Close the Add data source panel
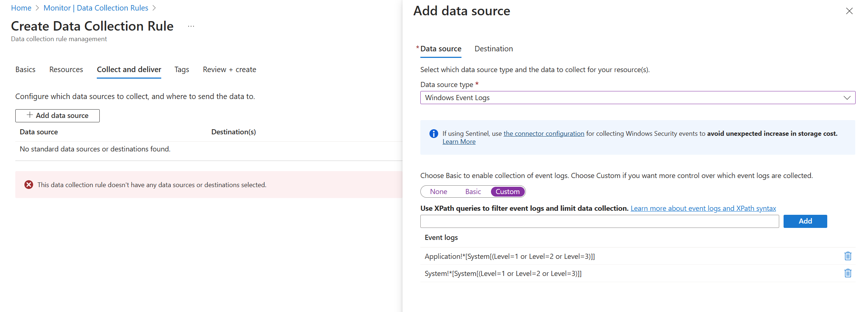This screenshot has width=868, height=312. point(849,11)
